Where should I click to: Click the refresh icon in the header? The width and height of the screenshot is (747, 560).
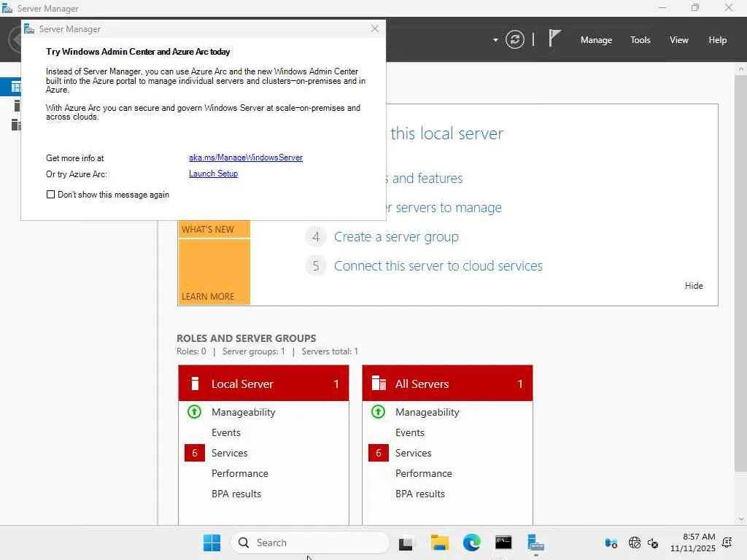point(514,39)
